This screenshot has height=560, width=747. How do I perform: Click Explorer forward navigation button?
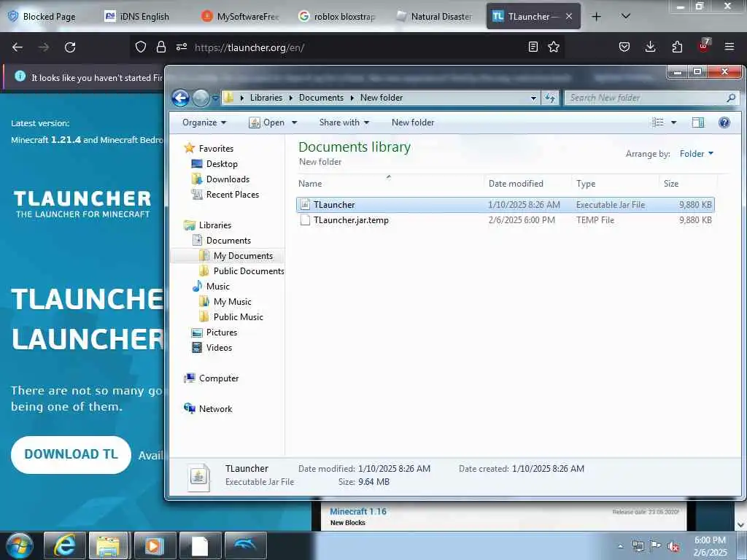(x=201, y=98)
